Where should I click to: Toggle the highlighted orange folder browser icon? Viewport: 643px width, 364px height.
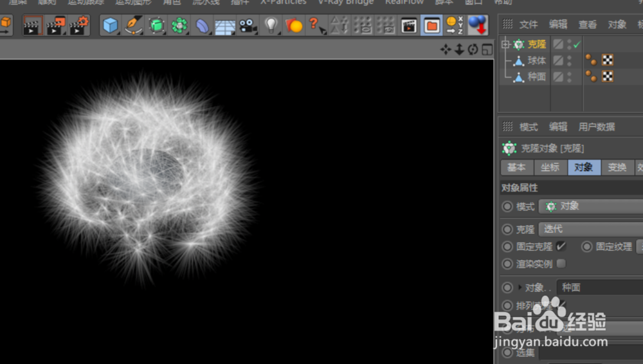431,26
